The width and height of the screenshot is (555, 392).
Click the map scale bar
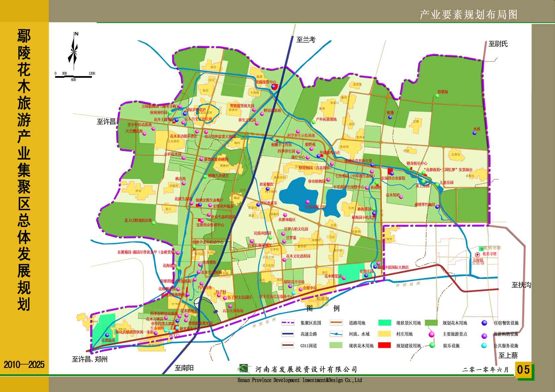pyautogui.click(x=73, y=77)
